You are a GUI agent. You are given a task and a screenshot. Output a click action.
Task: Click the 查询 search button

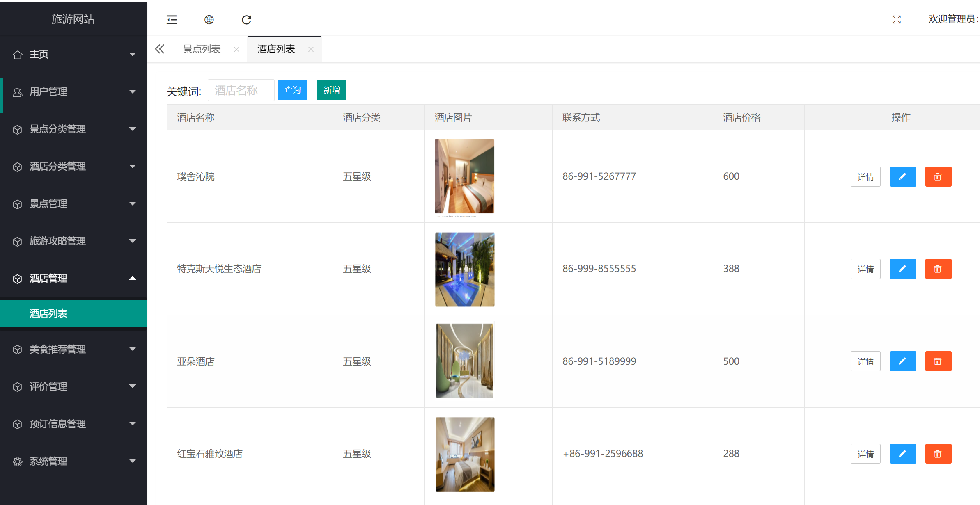click(x=292, y=90)
